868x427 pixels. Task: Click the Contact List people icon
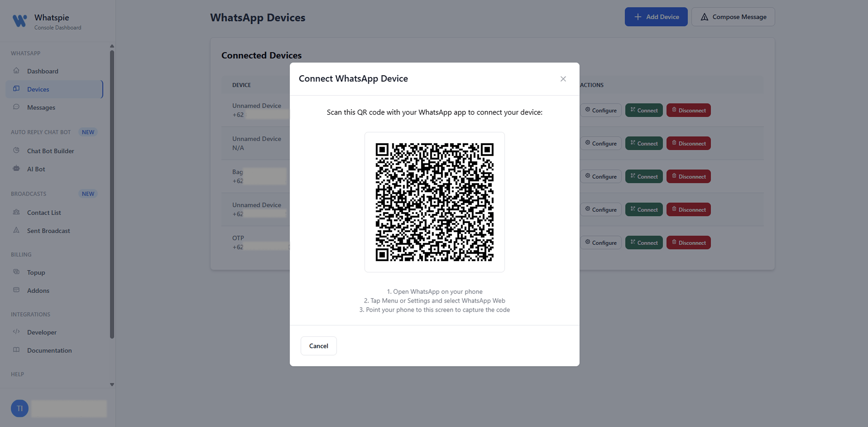point(16,212)
